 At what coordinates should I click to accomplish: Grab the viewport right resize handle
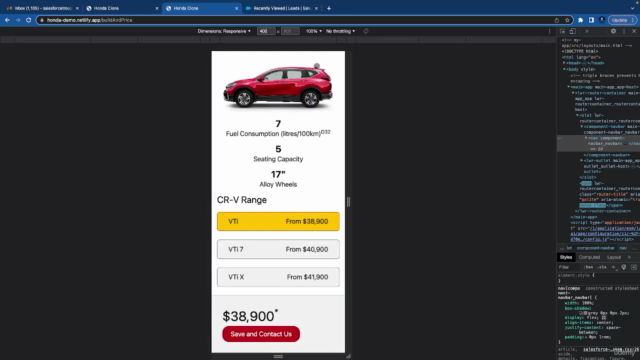pyautogui.click(x=348, y=202)
